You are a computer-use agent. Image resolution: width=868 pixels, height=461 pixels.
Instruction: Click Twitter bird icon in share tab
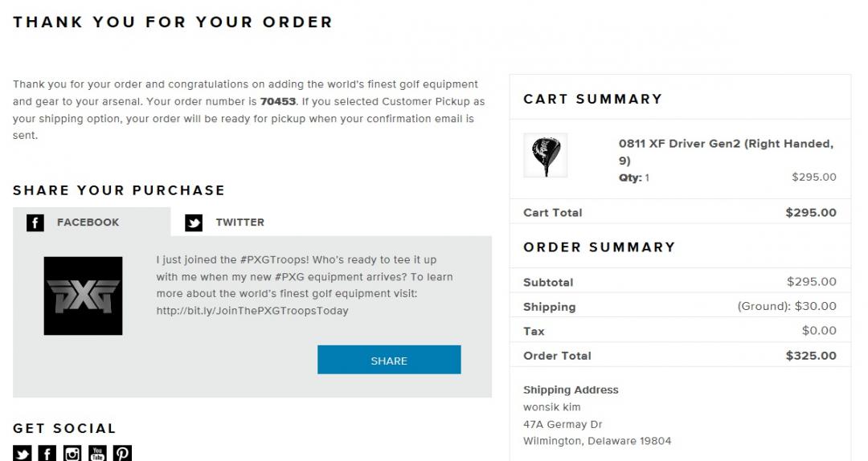[x=194, y=222]
